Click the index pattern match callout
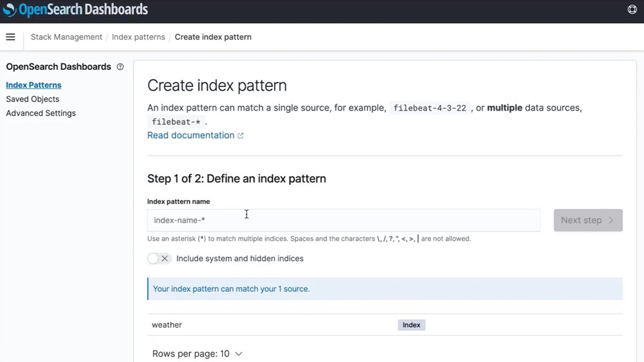This screenshot has width=644, height=362. (x=385, y=289)
